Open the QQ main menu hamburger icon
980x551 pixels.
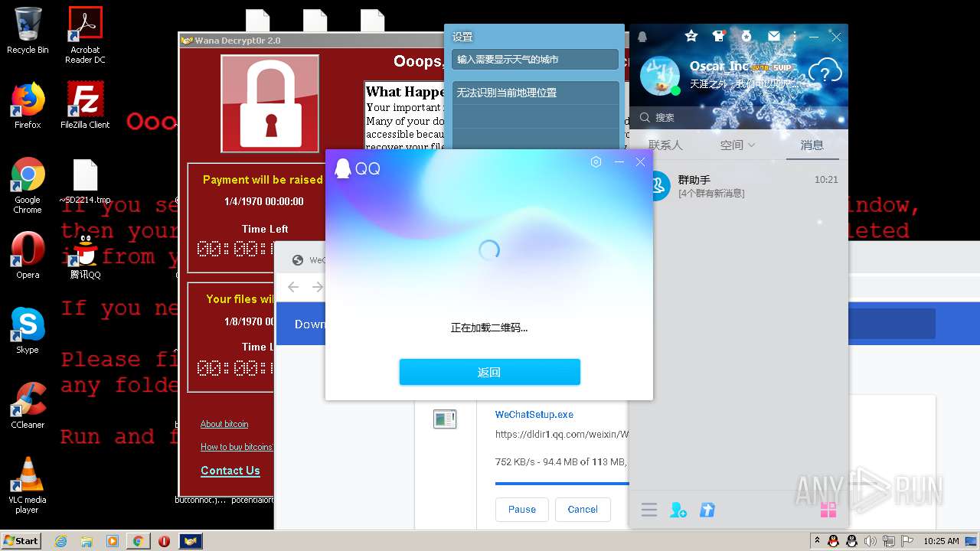coord(649,510)
